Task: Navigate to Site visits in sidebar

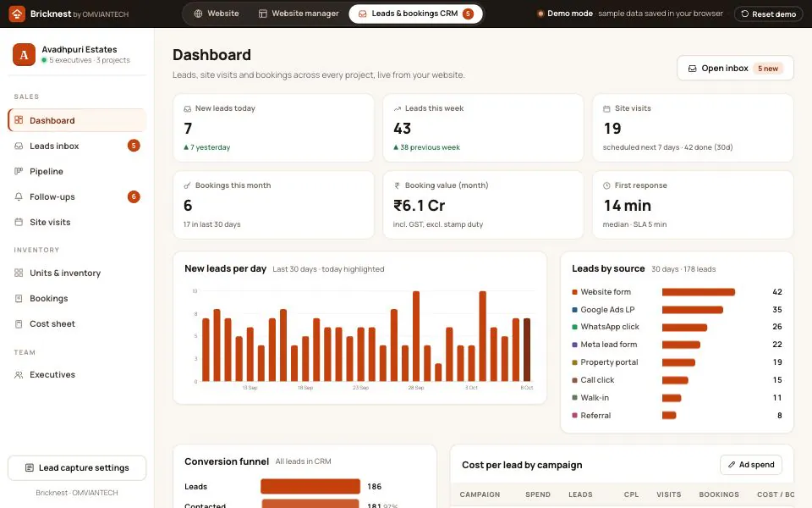Action: pos(77,222)
